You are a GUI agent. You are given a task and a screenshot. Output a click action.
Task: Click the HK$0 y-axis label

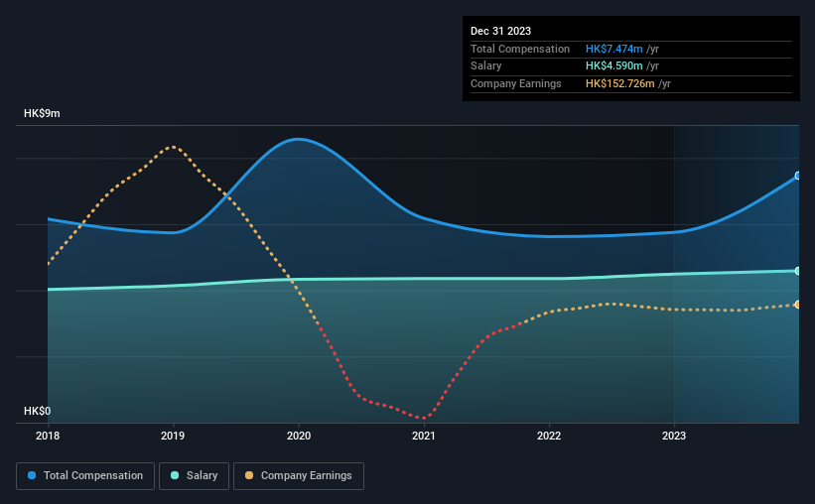point(38,411)
